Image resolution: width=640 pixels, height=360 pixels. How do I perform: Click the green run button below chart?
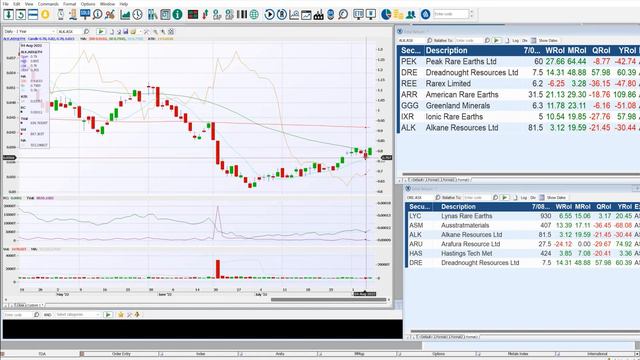[108, 315]
